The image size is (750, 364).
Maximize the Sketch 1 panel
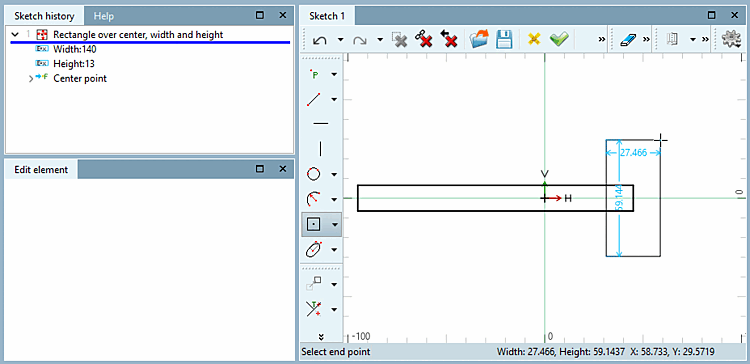tap(712, 15)
